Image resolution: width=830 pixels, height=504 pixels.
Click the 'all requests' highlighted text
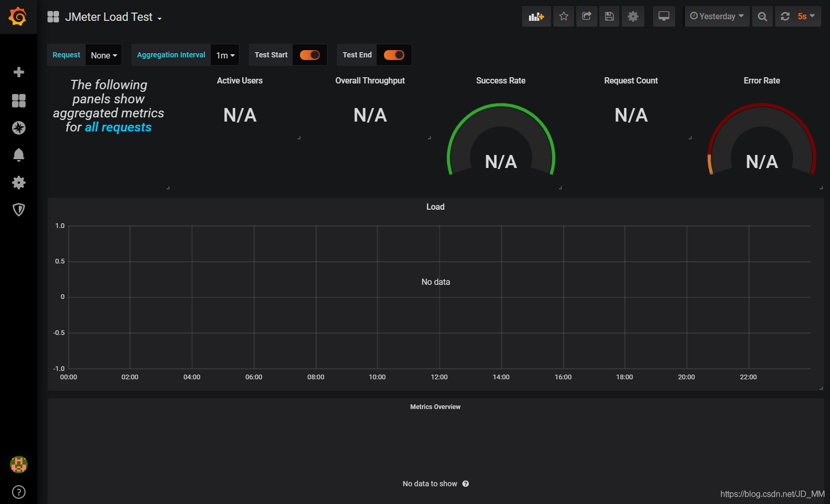118,127
